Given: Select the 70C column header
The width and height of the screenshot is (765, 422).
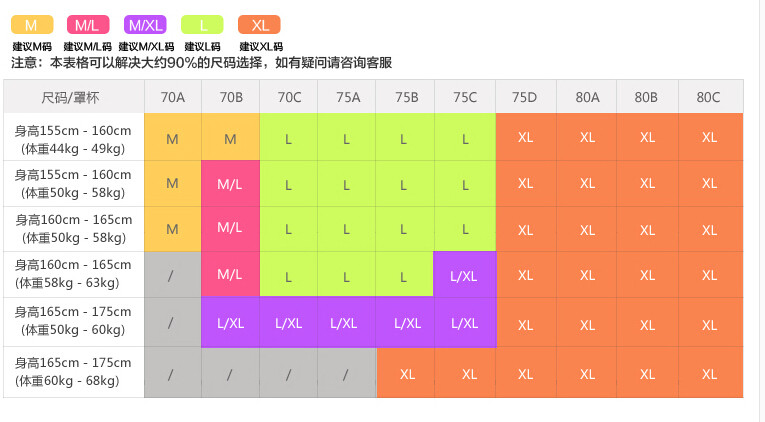Looking at the screenshot, I should (x=289, y=97).
